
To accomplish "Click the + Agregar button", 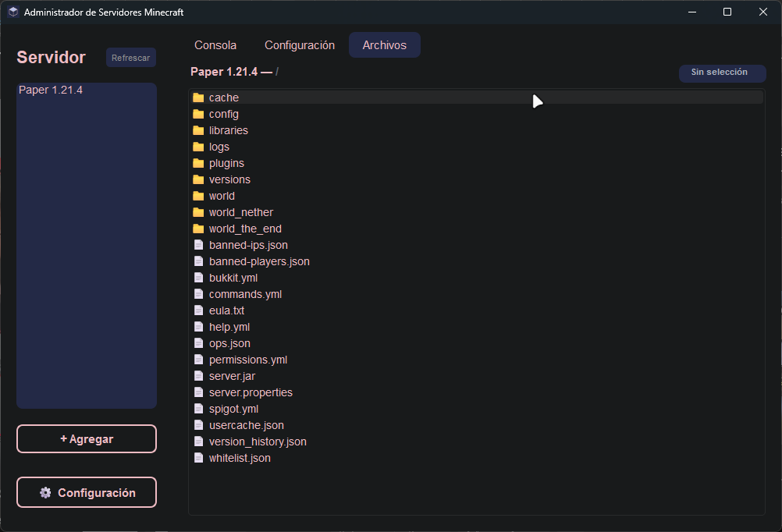I will coord(87,439).
